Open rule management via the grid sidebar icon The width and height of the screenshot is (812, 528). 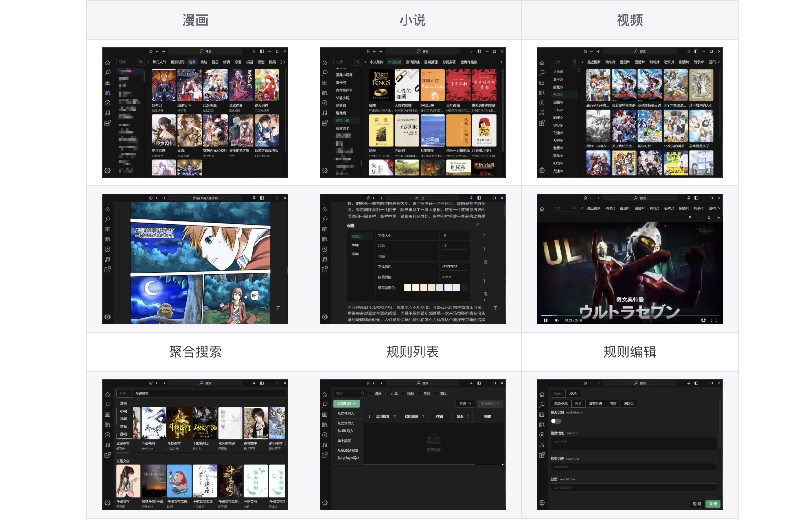coord(107,123)
